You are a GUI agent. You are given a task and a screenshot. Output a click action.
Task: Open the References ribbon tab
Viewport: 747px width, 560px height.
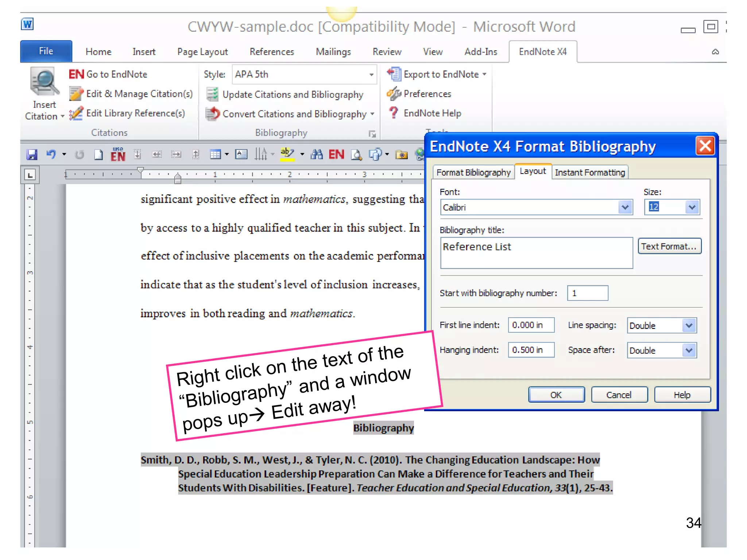272,52
